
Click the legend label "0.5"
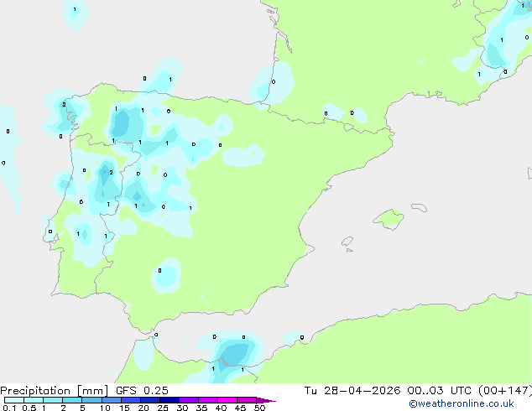pos(29,408)
